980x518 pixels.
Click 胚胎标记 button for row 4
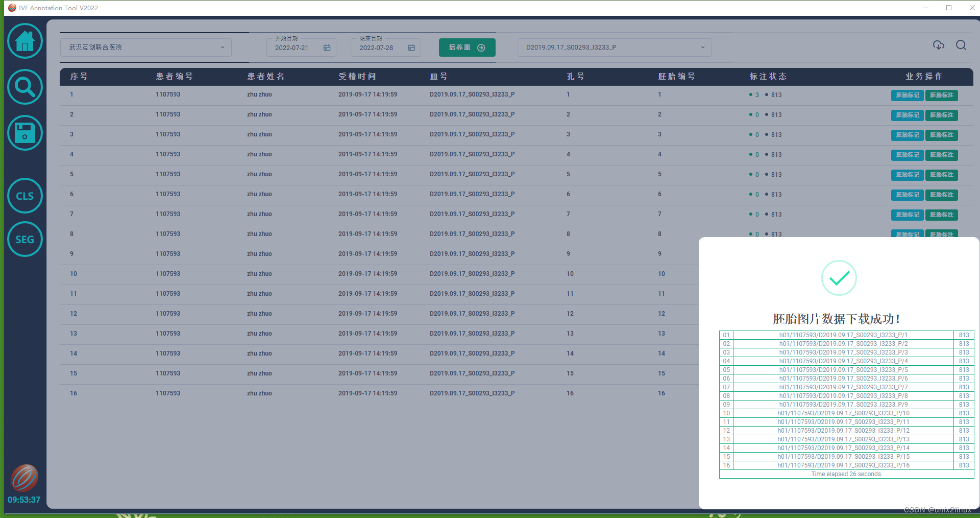pyautogui.click(x=908, y=155)
